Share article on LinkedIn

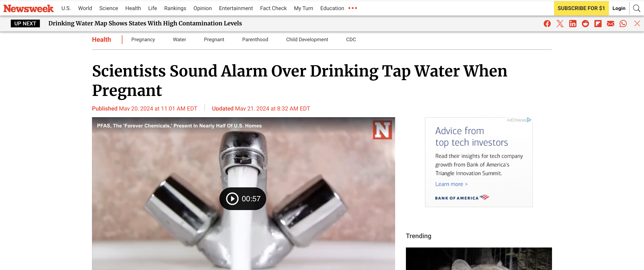(572, 24)
